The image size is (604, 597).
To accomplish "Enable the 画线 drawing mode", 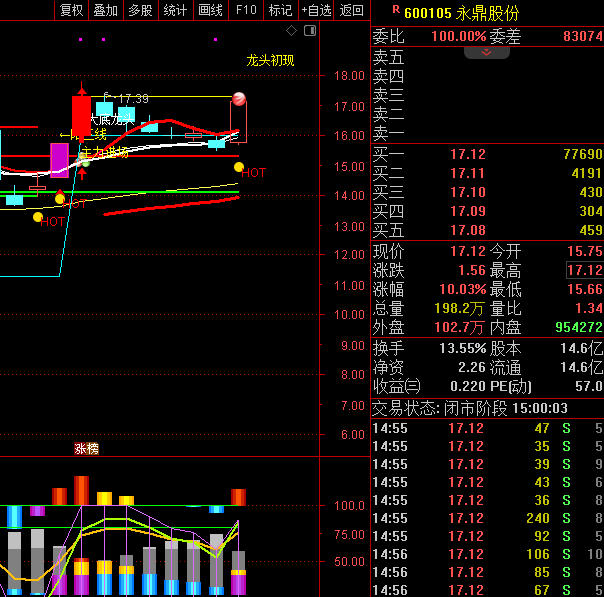I will [x=210, y=10].
